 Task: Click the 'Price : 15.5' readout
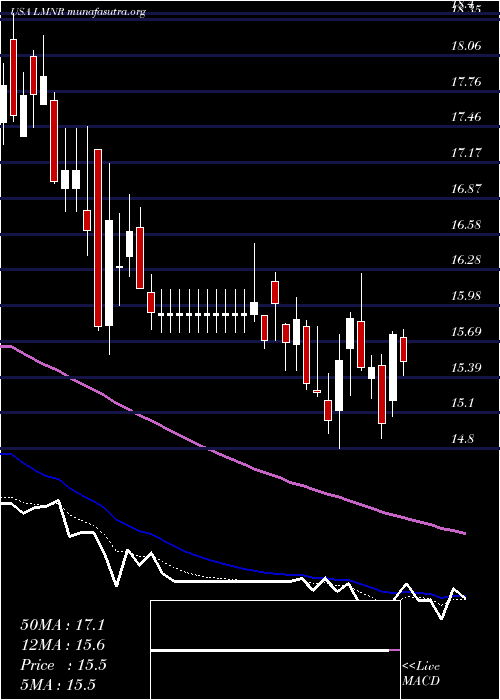63,665
